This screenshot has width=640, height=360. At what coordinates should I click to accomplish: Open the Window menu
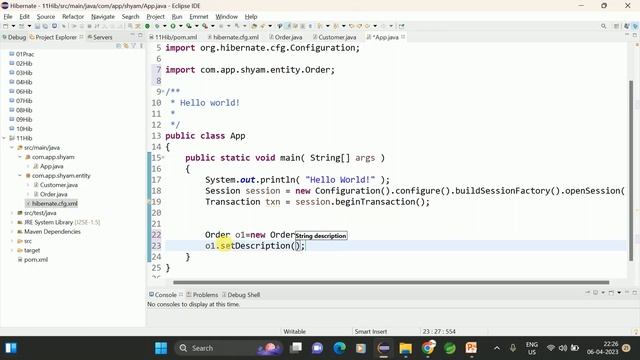click(227, 17)
